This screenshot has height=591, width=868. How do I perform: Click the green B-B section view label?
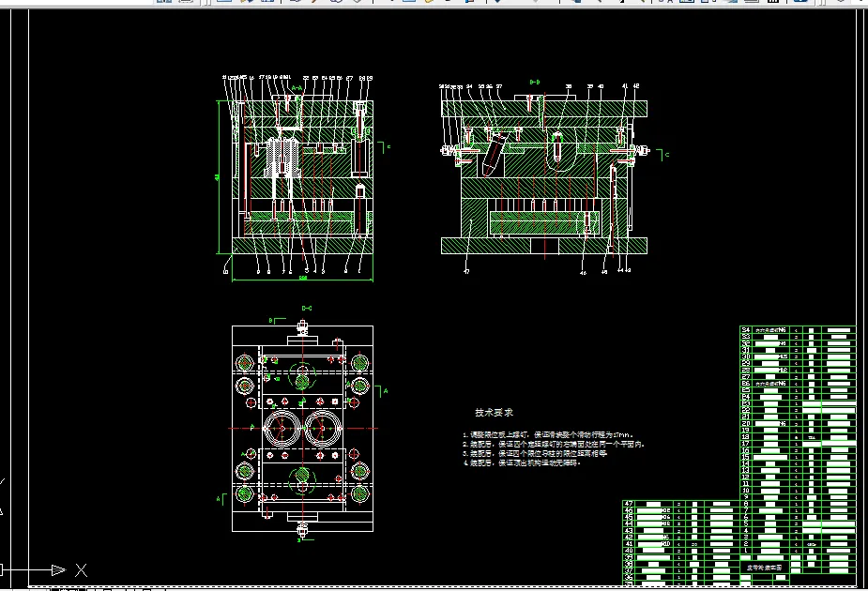pos(535,83)
